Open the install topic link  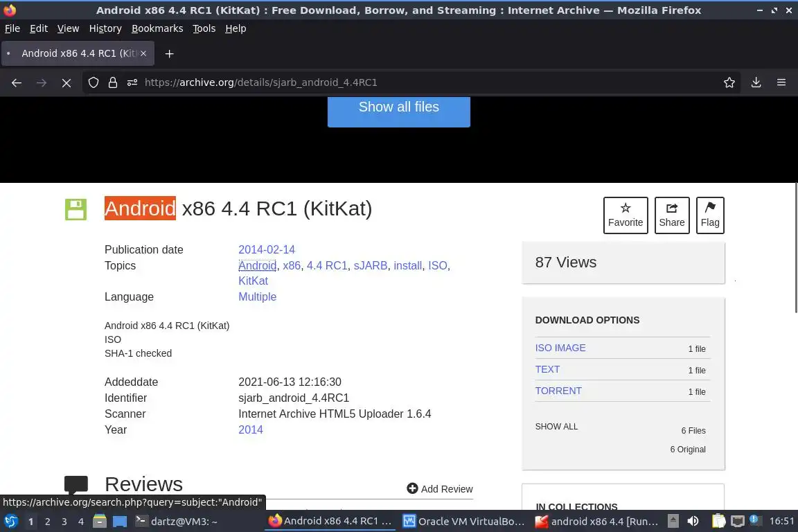(x=407, y=265)
